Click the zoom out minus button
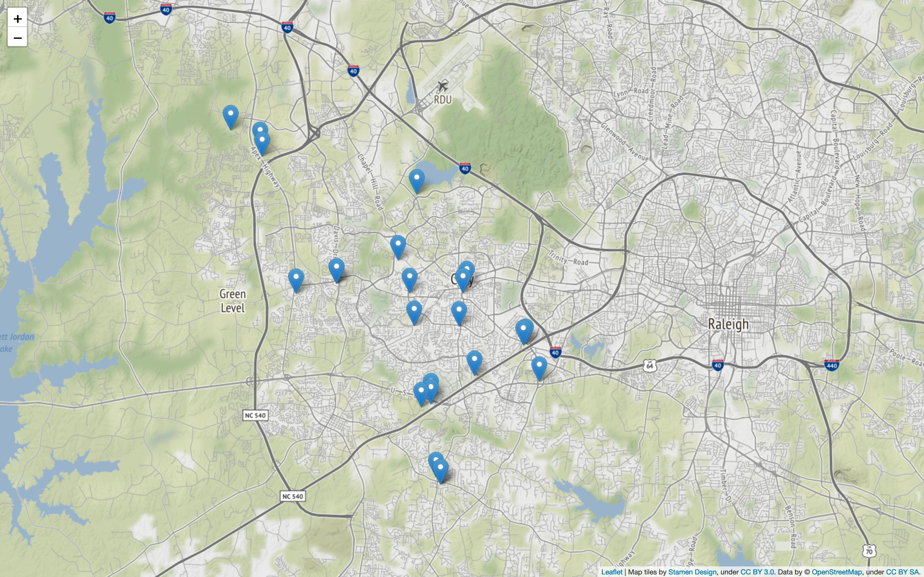924x577 pixels. [17, 38]
